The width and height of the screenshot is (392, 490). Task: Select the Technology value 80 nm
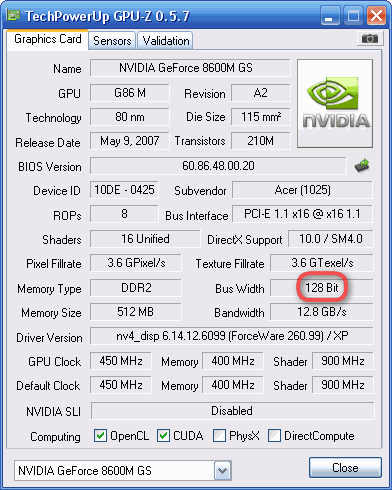click(130, 117)
